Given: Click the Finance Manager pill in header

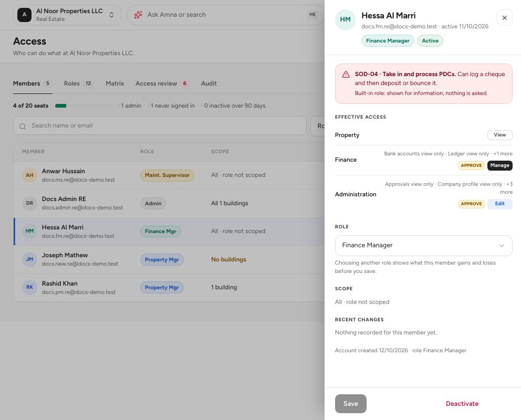Looking at the screenshot, I should [388, 41].
